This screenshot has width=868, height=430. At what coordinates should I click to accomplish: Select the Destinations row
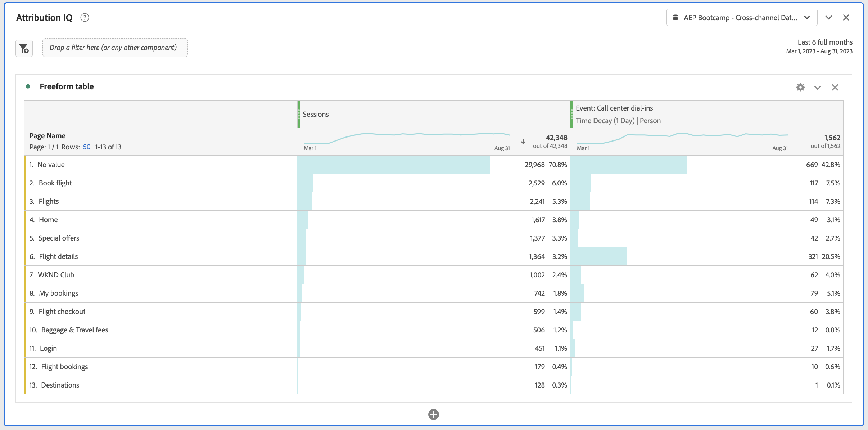[x=434, y=385]
